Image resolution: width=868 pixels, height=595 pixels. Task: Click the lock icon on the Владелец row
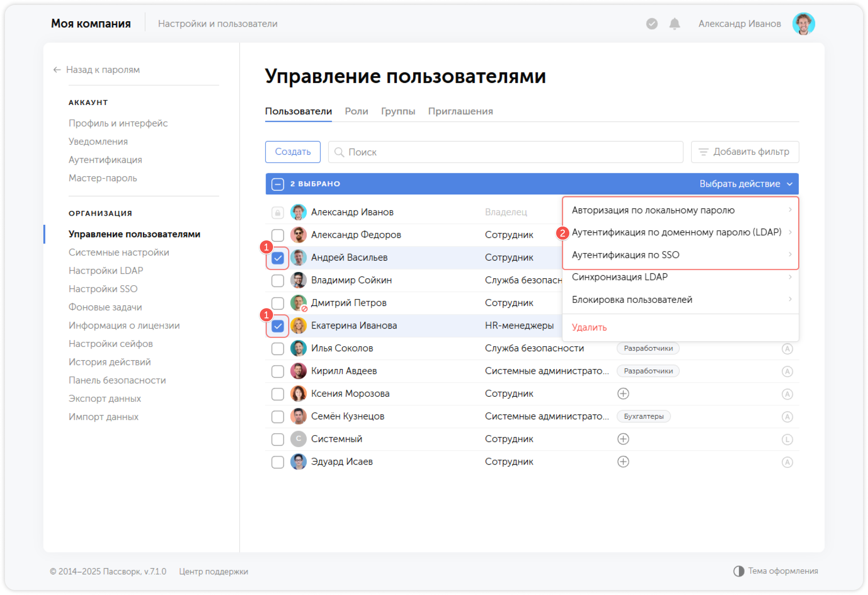coord(278,212)
